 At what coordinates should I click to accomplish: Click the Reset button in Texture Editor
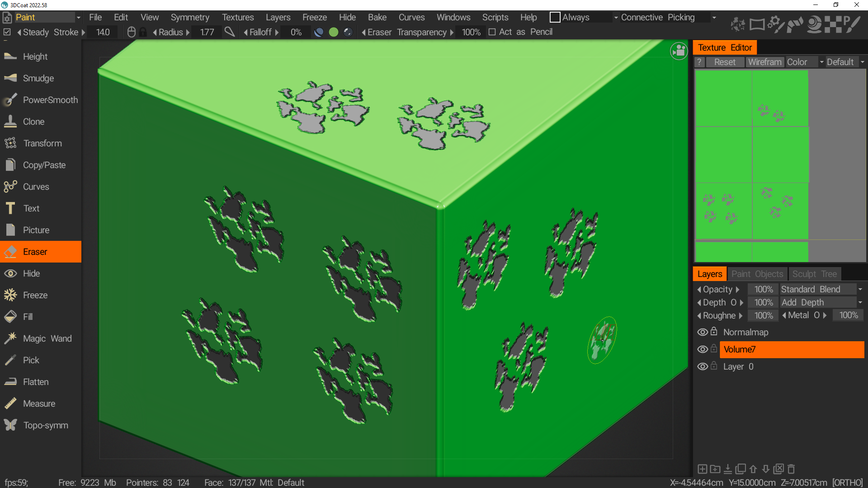coord(725,62)
